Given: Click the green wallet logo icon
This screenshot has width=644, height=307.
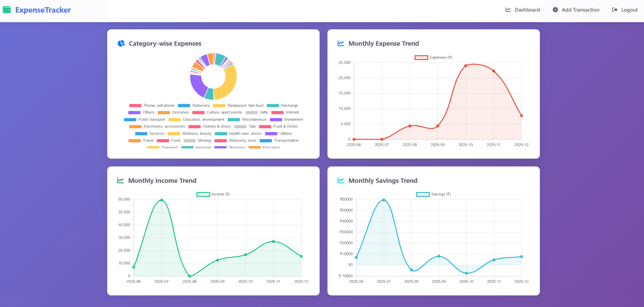Looking at the screenshot, I should click(x=7, y=10).
